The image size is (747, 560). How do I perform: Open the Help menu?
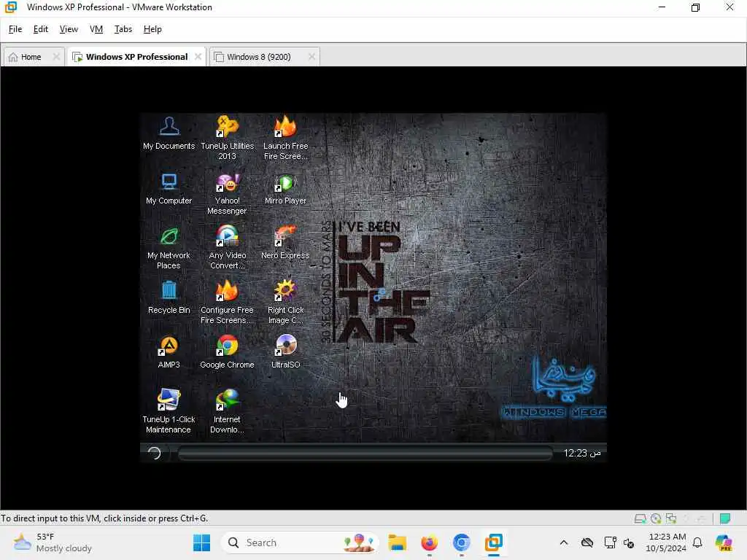point(152,29)
